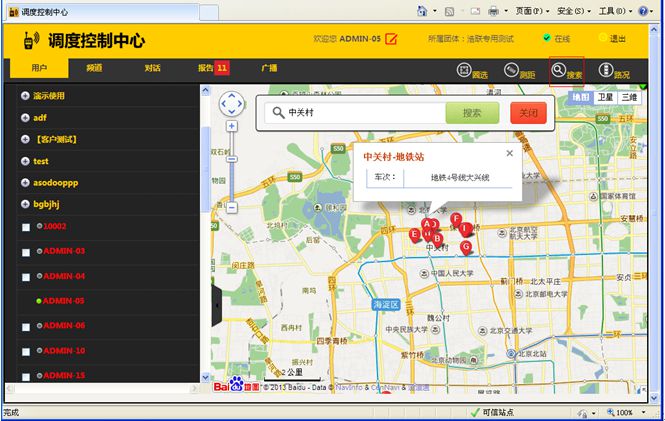Click the 海淀区 district label on map
Image resolution: width=665 pixels, height=421 pixels.
(x=386, y=304)
